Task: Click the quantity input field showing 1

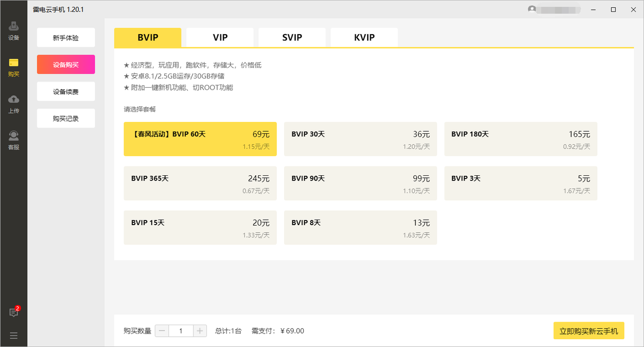Action: point(180,330)
